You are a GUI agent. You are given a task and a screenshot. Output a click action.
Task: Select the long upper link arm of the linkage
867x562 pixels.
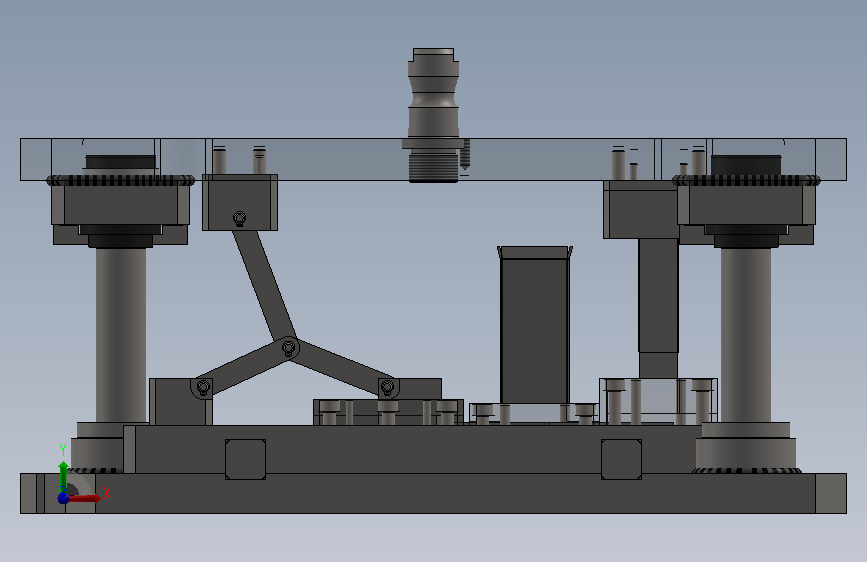tap(264, 285)
